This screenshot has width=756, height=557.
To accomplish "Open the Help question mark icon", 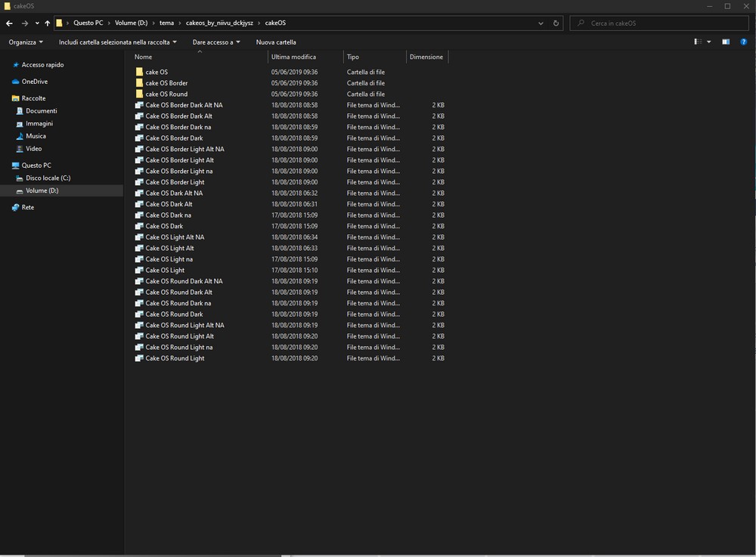I will [x=742, y=42].
